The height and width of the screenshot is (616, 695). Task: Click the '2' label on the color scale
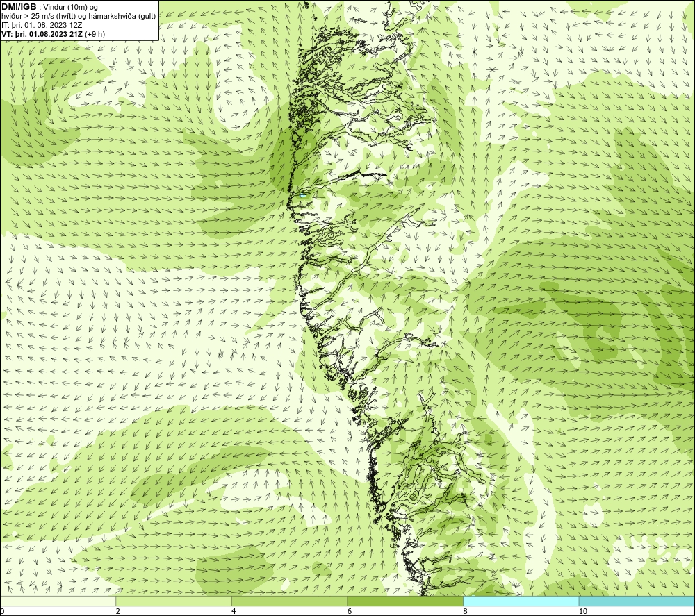(118, 611)
